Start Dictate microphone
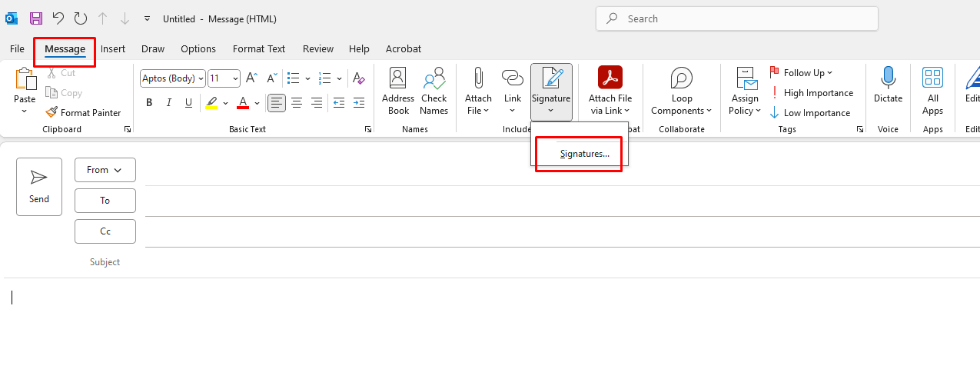Viewport: 980px width, 389px height. [x=888, y=85]
